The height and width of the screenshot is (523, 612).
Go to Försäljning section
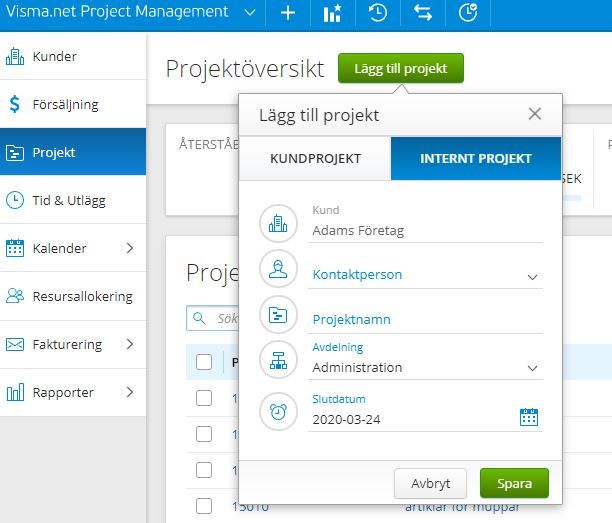tap(65, 104)
